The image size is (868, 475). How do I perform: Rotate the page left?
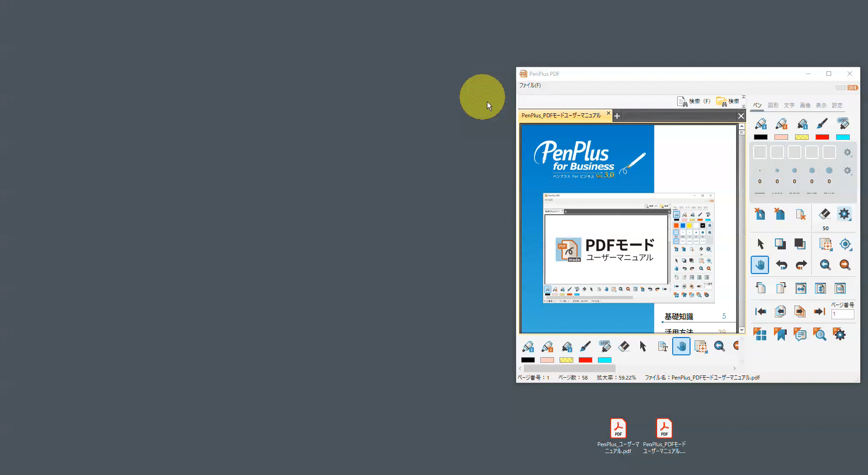pos(760,288)
